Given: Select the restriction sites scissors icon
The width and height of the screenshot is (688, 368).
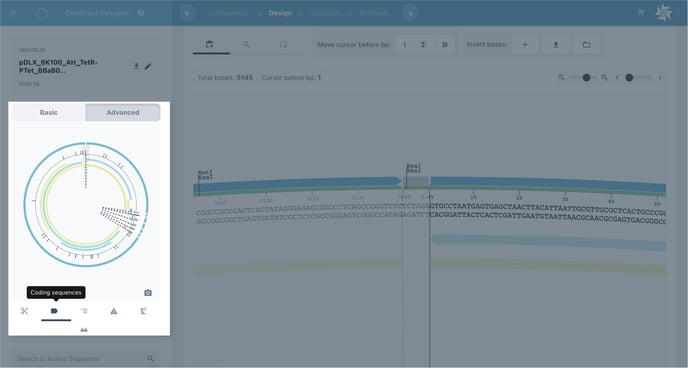Looking at the screenshot, I should [x=24, y=311].
